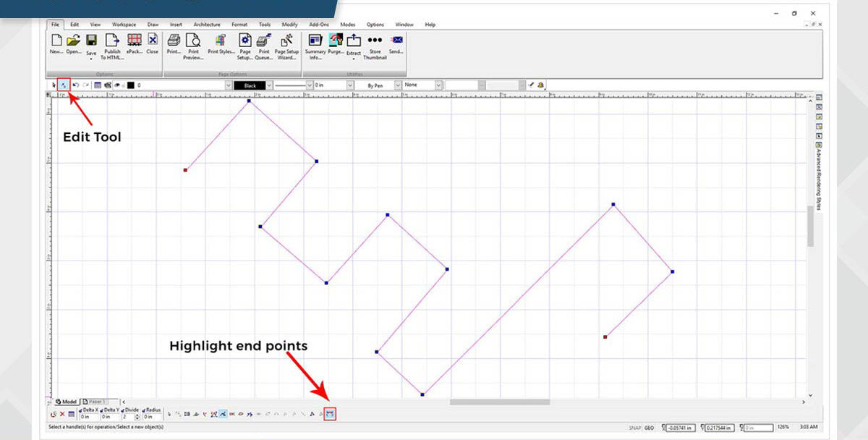868x440 pixels.
Task: Expand the layer dropdown showing 0
Action: (x=229, y=85)
